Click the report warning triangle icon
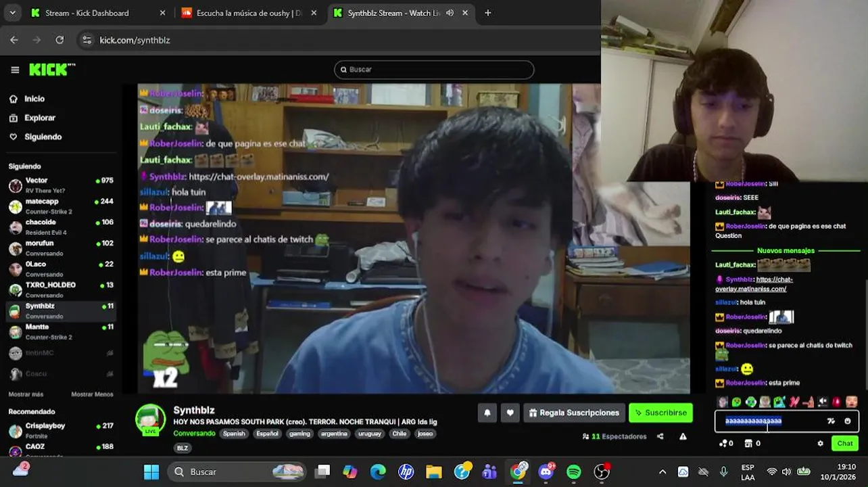Image resolution: width=868 pixels, height=487 pixels. click(683, 437)
